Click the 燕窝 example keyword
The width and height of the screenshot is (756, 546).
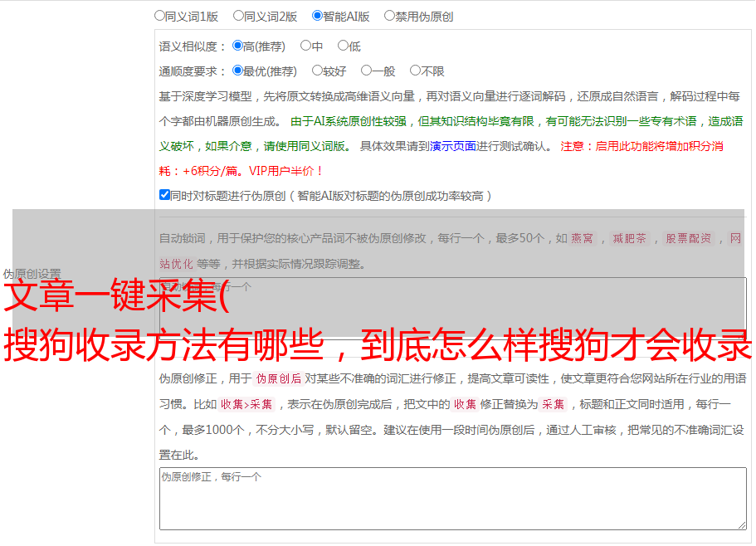pos(582,238)
